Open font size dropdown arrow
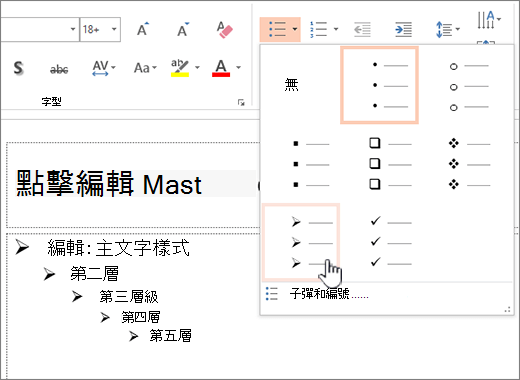The image size is (520, 380). point(114,29)
